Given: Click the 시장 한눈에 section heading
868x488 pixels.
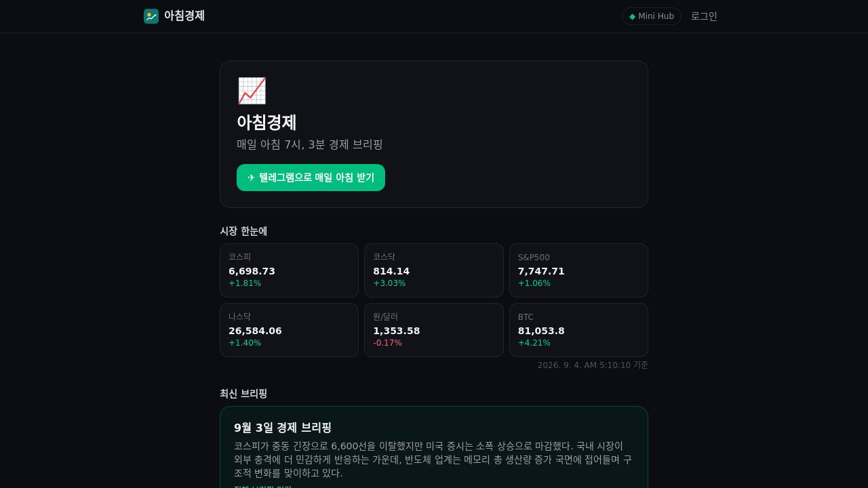Looking at the screenshot, I should (243, 231).
